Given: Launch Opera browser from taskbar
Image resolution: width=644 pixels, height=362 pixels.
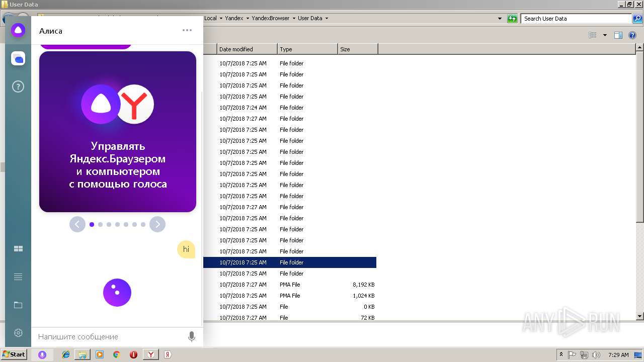Looking at the screenshot, I should pyautogui.click(x=133, y=354).
